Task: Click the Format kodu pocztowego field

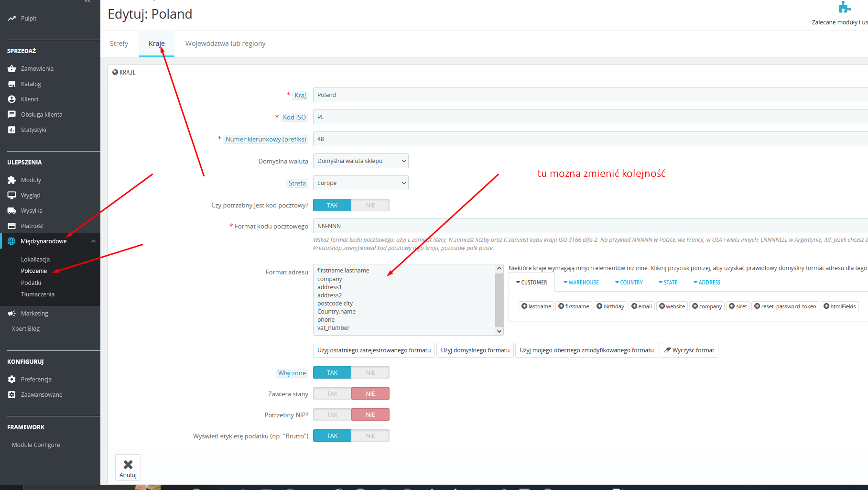Action: click(590, 226)
